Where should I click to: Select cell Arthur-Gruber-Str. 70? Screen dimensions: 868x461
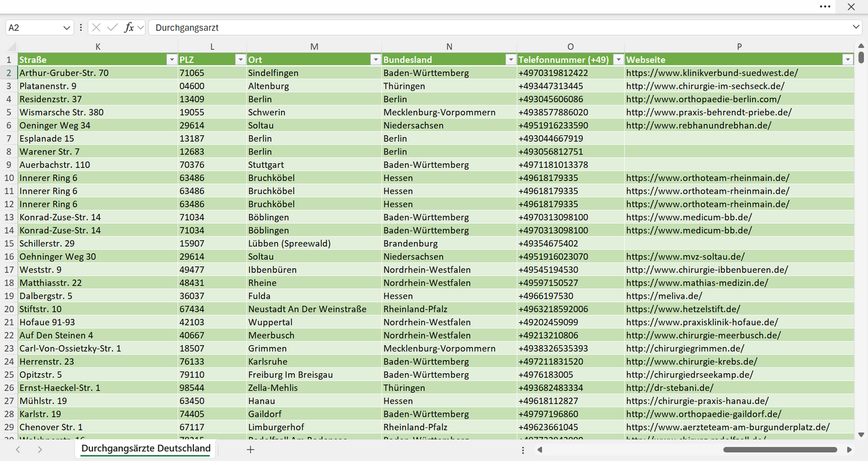point(98,73)
